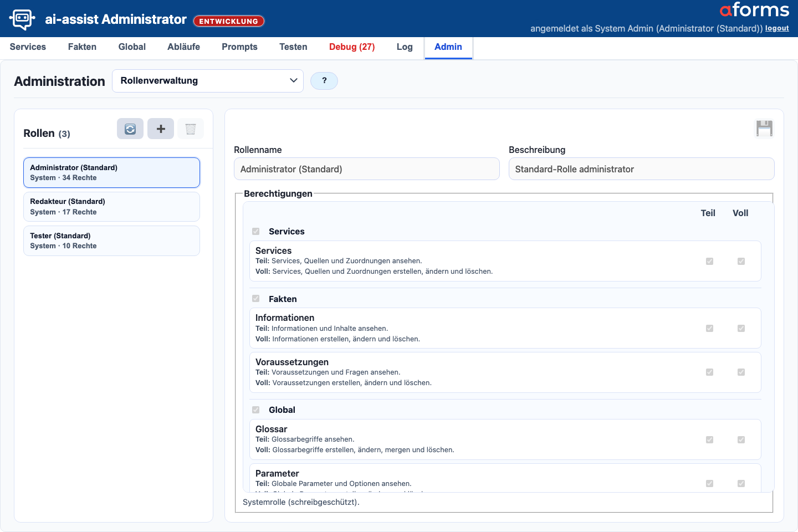
Task: Open the Fakten tab
Action: (x=82, y=47)
